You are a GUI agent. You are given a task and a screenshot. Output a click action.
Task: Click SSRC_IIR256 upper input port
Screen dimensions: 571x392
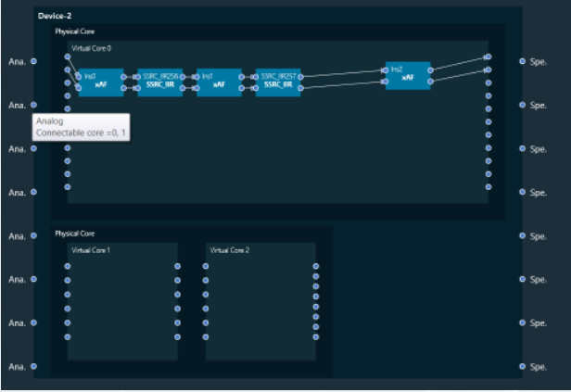point(137,77)
